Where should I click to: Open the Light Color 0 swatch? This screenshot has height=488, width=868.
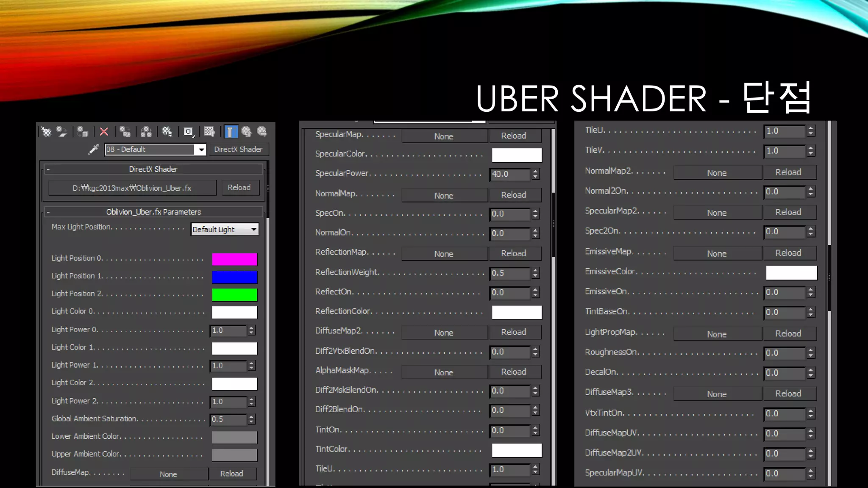[x=234, y=312]
